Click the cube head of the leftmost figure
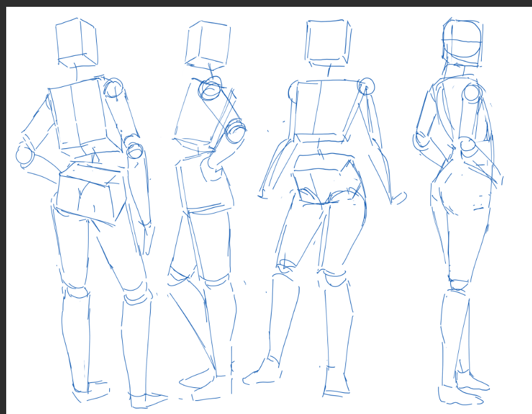Viewport: 532px width, 414px height. (x=77, y=43)
